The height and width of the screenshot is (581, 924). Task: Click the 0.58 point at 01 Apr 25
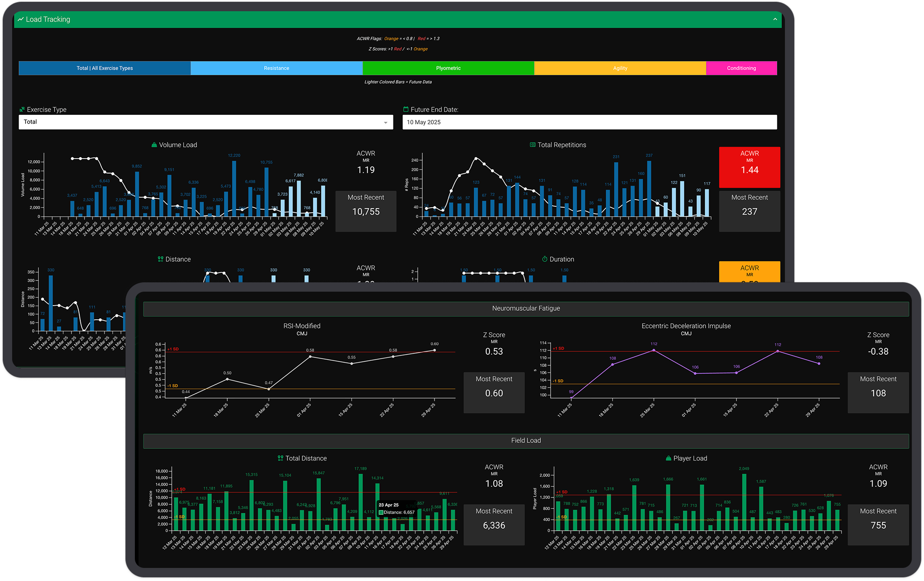tap(310, 357)
